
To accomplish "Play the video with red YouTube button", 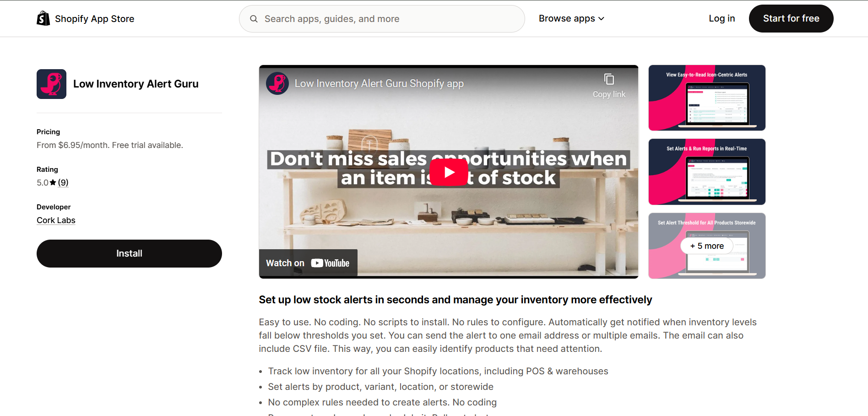I will (x=449, y=172).
